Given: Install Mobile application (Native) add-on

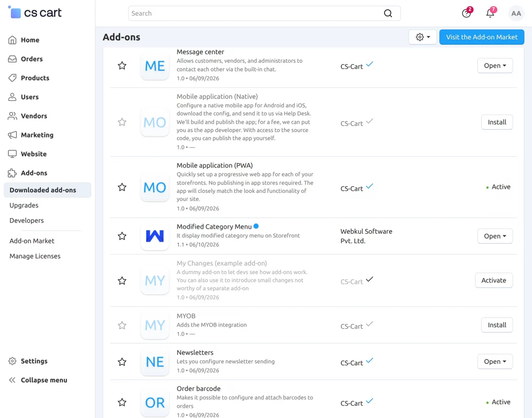Looking at the screenshot, I should click(x=497, y=122).
